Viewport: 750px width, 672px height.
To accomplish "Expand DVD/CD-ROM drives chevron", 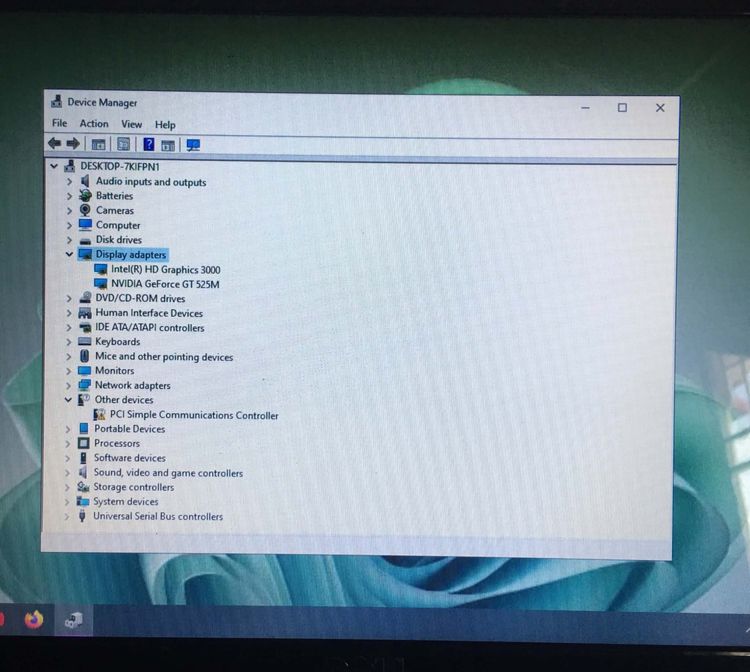I will (69, 298).
